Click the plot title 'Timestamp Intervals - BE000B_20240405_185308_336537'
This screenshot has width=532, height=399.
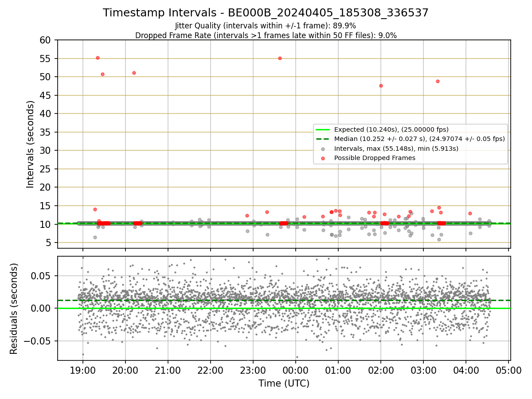(x=266, y=13)
